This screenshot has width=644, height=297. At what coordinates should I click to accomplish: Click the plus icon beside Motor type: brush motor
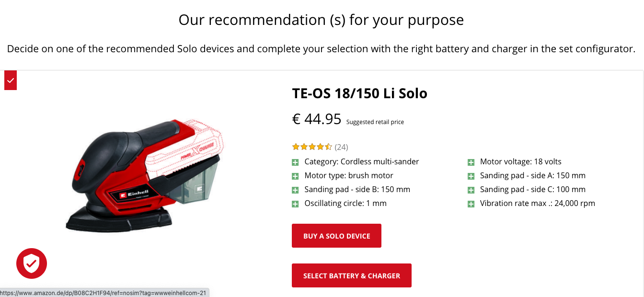point(296,176)
